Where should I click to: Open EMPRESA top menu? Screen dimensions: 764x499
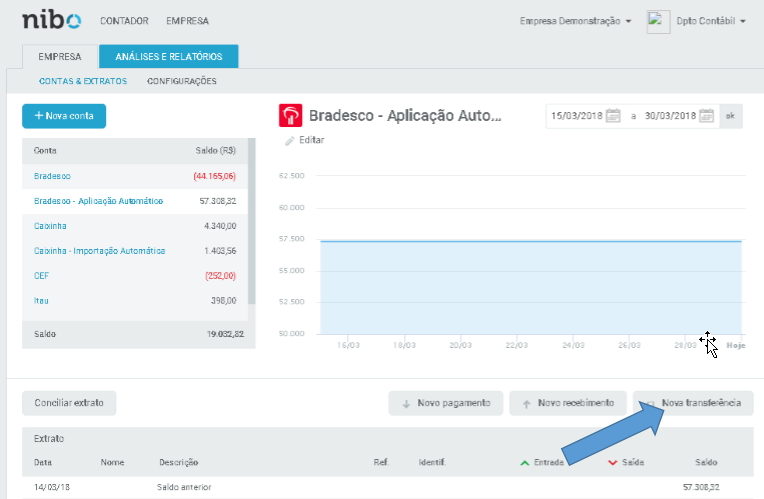tap(187, 21)
